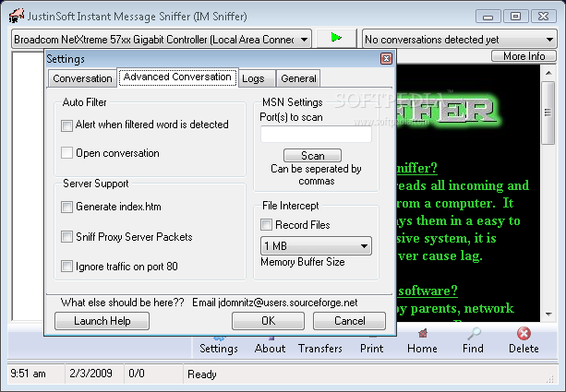This screenshot has width=566, height=392.
Task: Switch to the General tab
Action: point(298,78)
